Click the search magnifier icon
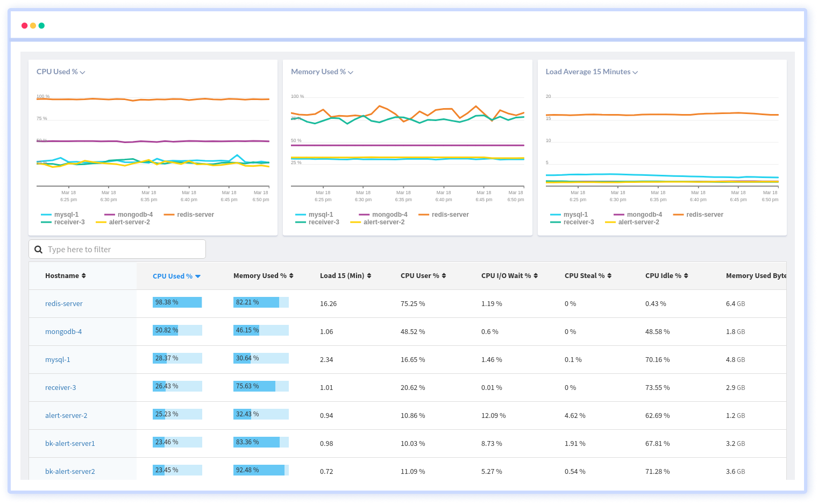 click(38, 249)
